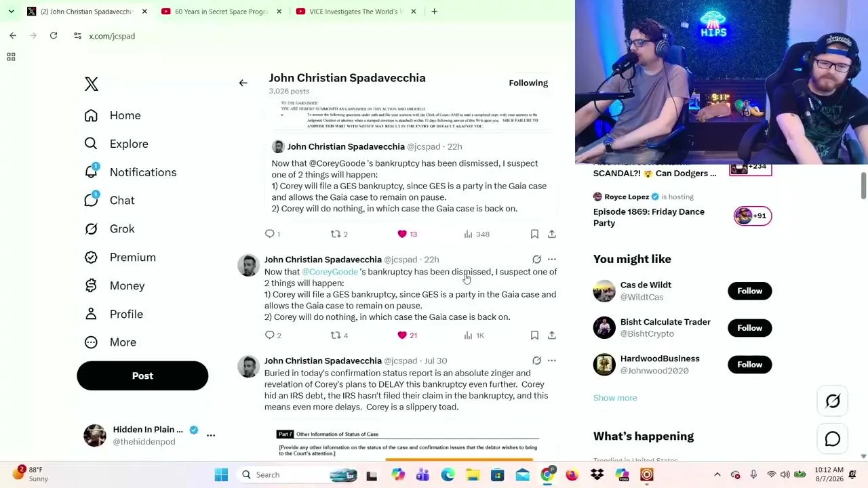View analytics of post with 1K views
The image size is (868, 488).
pos(474,335)
